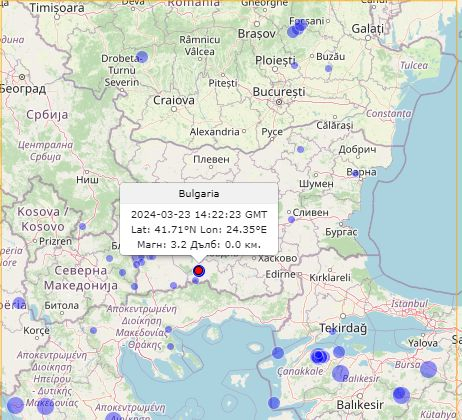Click the earthquake marker near Ploiești
The height and width of the screenshot is (420, 462).
tap(294, 65)
